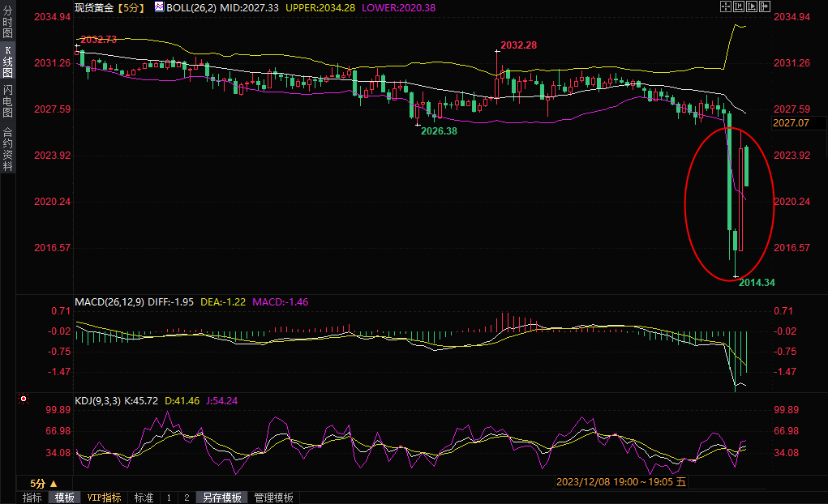
Task: Select the 模板 tab at bottom
Action: pyautogui.click(x=64, y=498)
